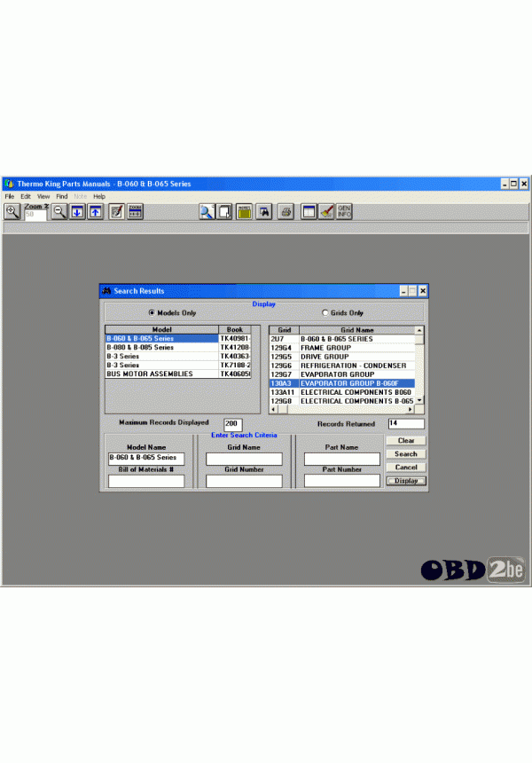
Task: Select the Grids Only radio button
Action: (325, 312)
